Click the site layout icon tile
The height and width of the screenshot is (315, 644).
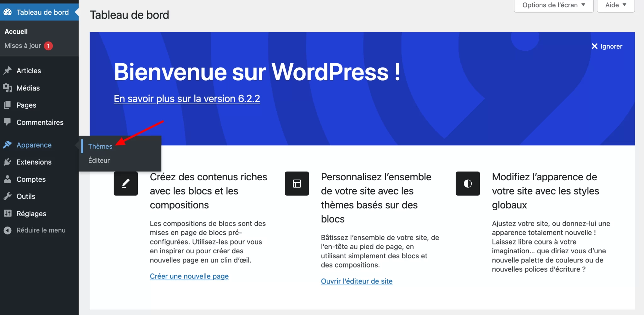297,183
